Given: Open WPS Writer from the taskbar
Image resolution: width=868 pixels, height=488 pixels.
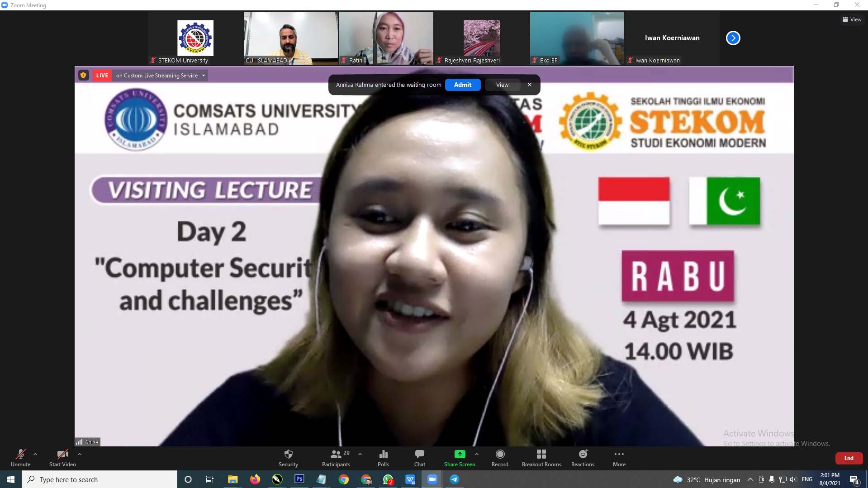Looking at the screenshot, I should pyautogui.click(x=410, y=479).
